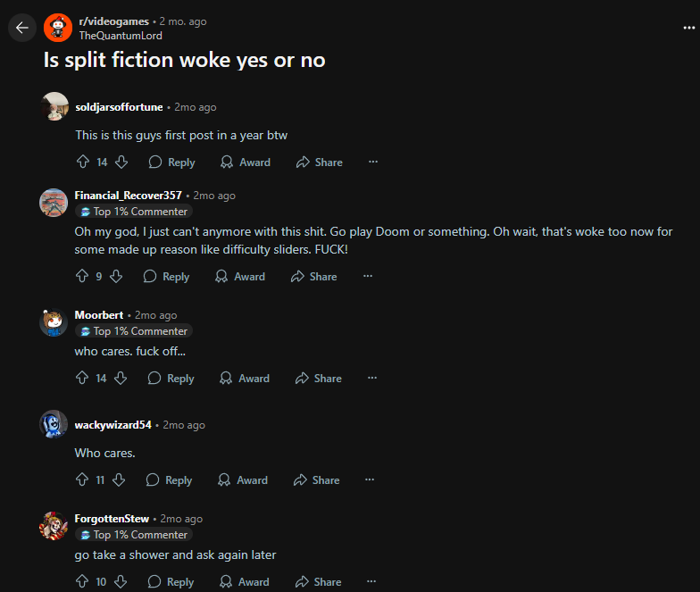Click soldjarsoffortune's profile avatar
Viewport: 700px width, 592px height.
[54, 106]
